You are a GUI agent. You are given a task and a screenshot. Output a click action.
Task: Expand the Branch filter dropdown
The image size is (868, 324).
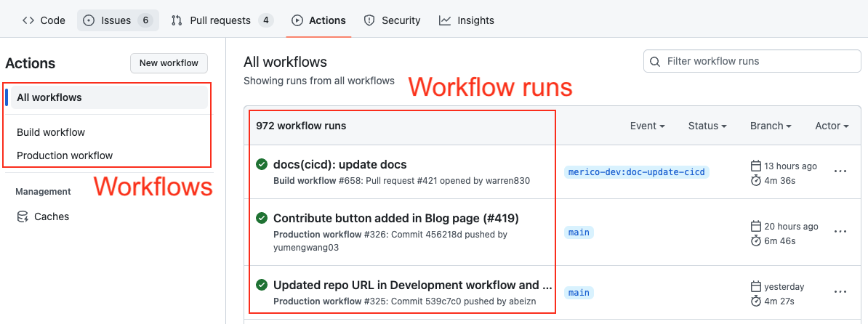(x=771, y=126)
